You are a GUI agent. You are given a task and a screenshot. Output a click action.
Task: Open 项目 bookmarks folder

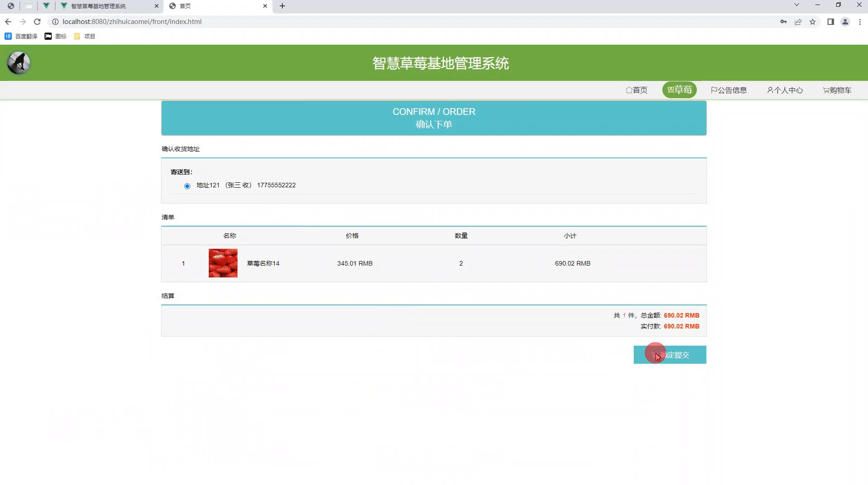pos(85,36)
